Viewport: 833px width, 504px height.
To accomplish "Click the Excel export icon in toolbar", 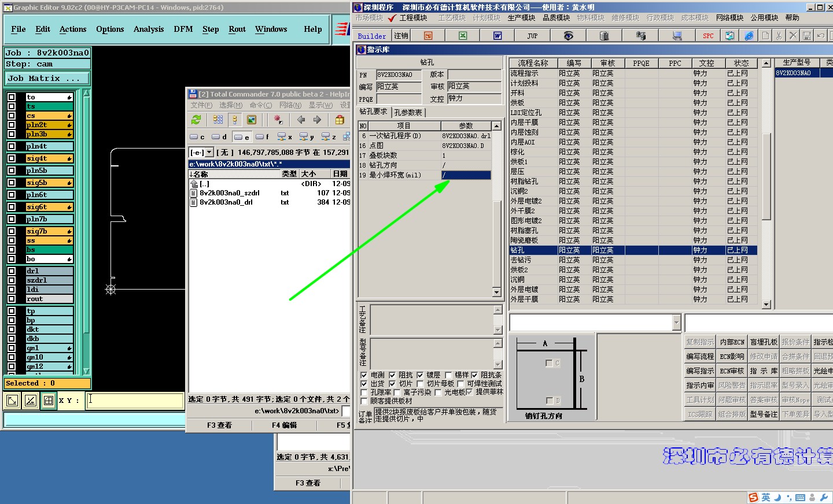I will [x=463, y=36].
